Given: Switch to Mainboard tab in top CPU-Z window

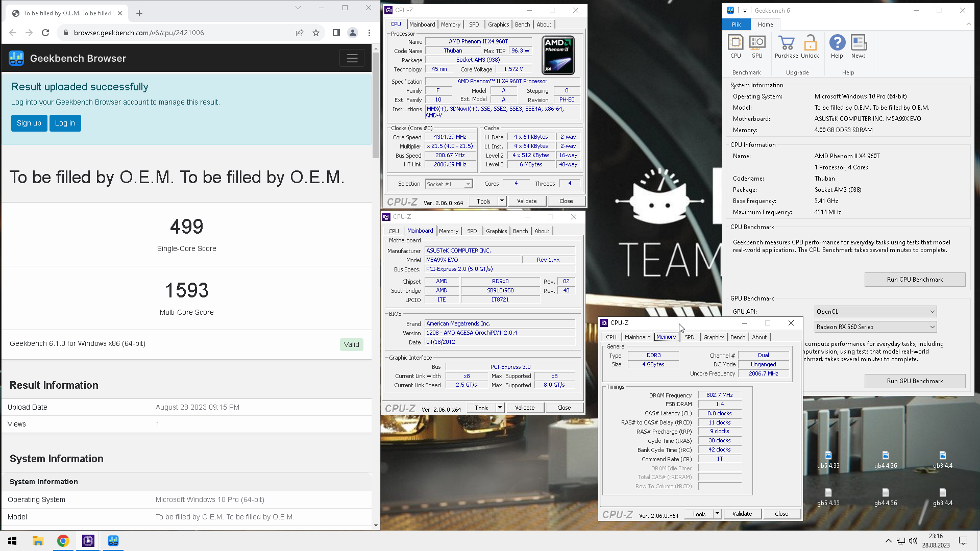Looking at the screenshot, I should (x=422, y=24).
